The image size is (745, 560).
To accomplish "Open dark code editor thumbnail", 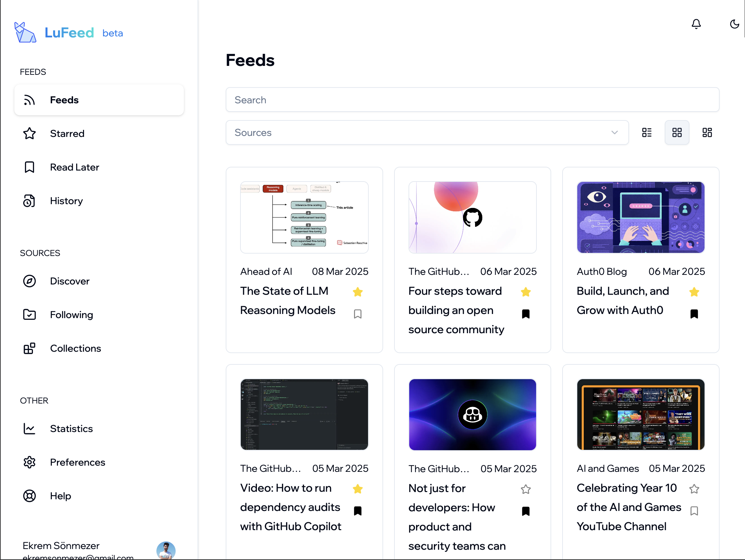I will [x=304, y=415].
